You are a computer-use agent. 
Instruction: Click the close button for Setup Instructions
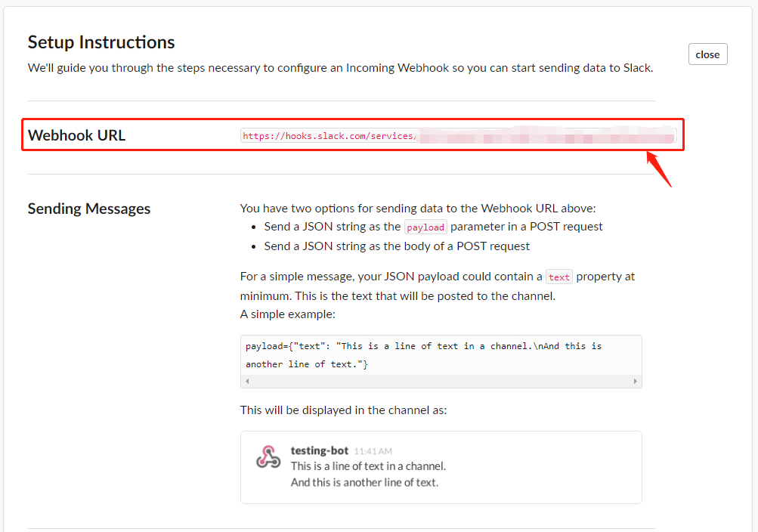click(707, 54)
